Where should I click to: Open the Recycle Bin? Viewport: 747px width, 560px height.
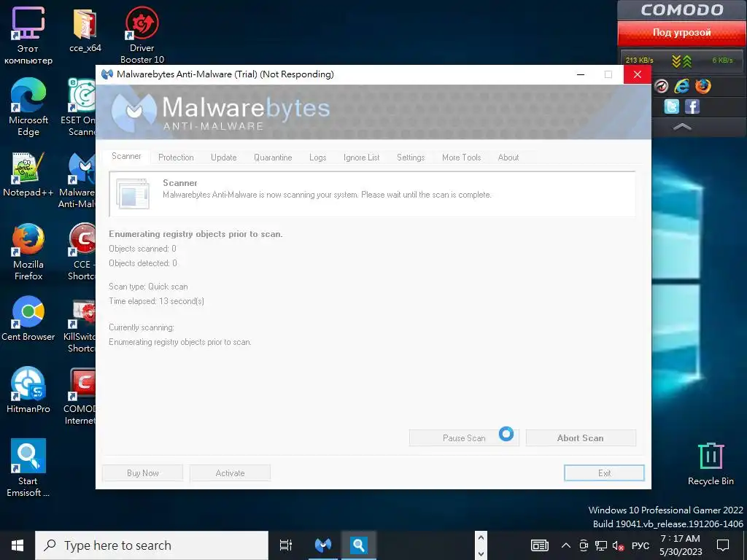click(711, 464)
